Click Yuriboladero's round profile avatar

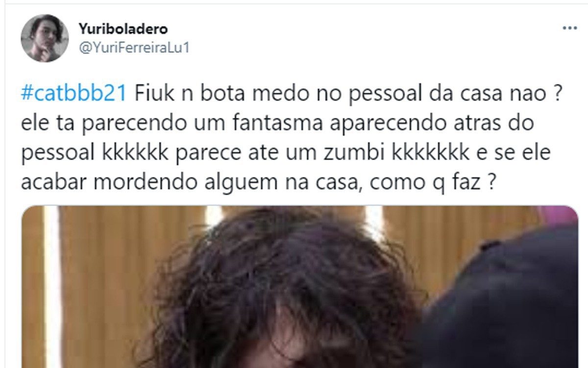coord(45,38)
